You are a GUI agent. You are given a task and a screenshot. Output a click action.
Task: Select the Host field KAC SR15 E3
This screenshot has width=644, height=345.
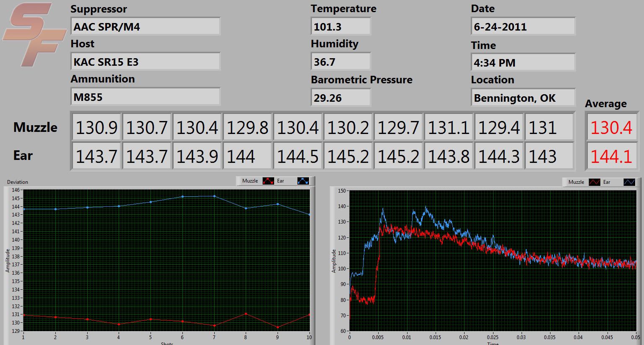[145, 62]
